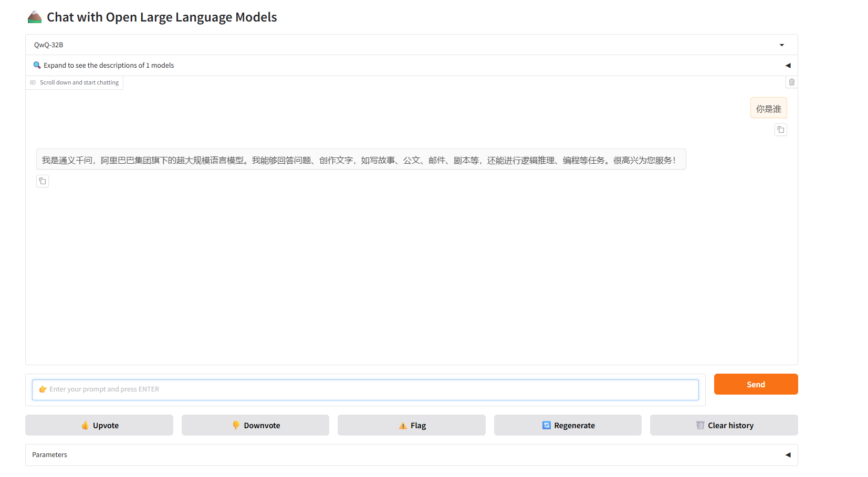This screenshot has height=477, width=868.
Task: Open the QwQ-32B model selector dropdown
Action: pos(781,45)
